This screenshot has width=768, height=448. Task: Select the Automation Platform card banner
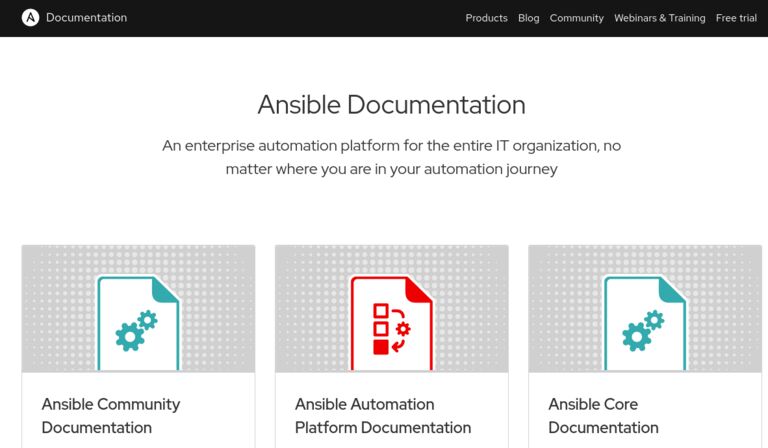392,308
